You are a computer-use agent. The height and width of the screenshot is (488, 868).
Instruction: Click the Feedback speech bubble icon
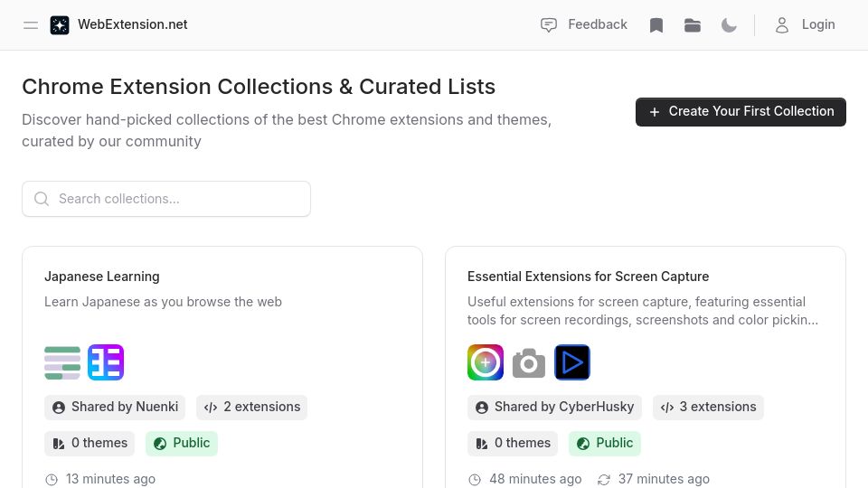[549, 25]
